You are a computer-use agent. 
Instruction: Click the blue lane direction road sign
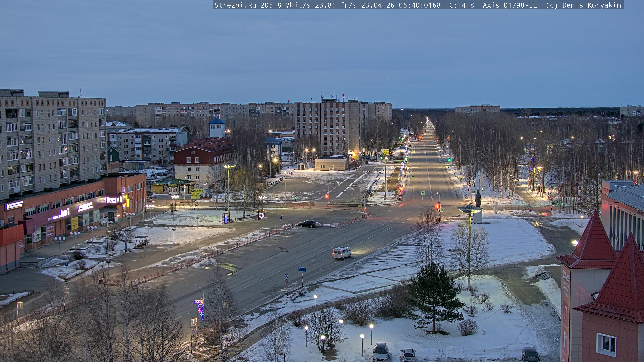[302, 269]
